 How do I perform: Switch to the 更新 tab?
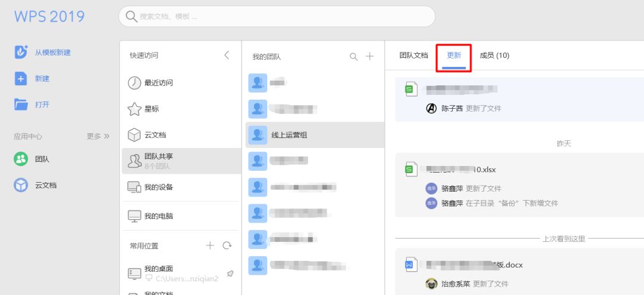454,55
